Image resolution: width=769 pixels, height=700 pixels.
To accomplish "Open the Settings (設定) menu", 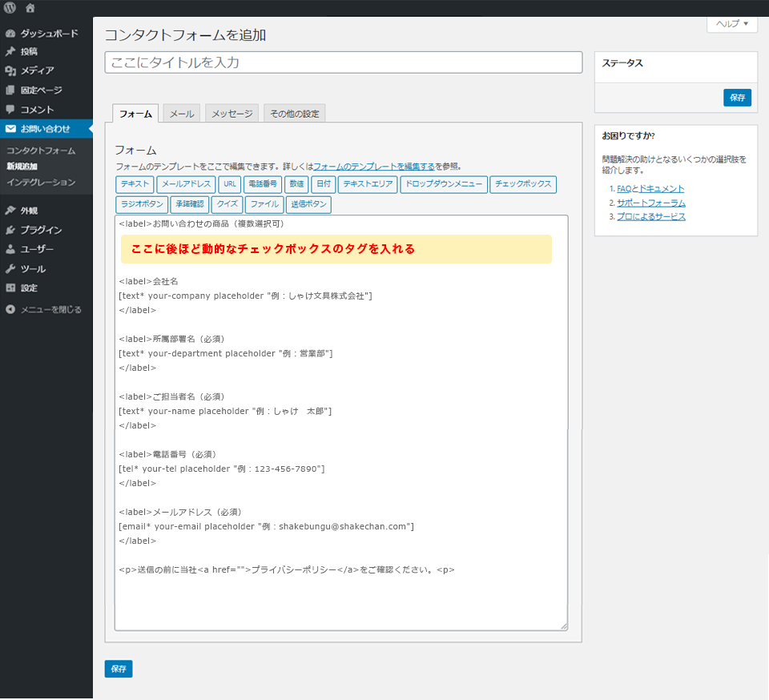I will 29,288.
